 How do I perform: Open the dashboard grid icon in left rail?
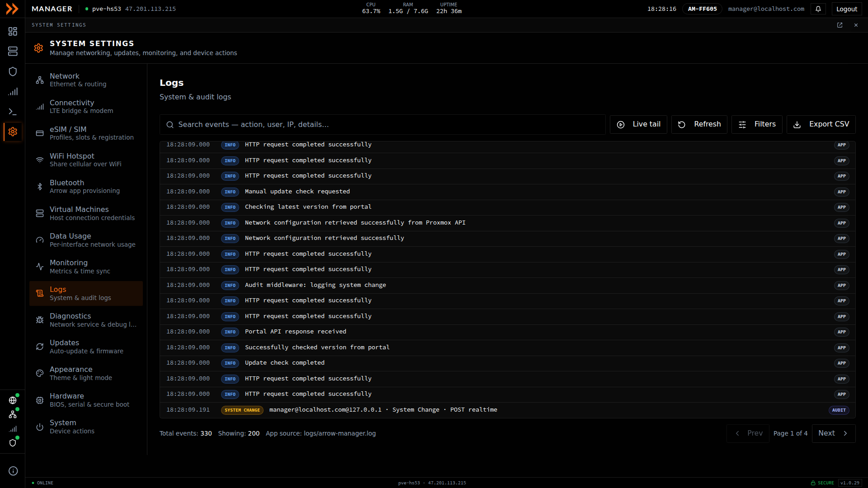(x=13, y=31)
